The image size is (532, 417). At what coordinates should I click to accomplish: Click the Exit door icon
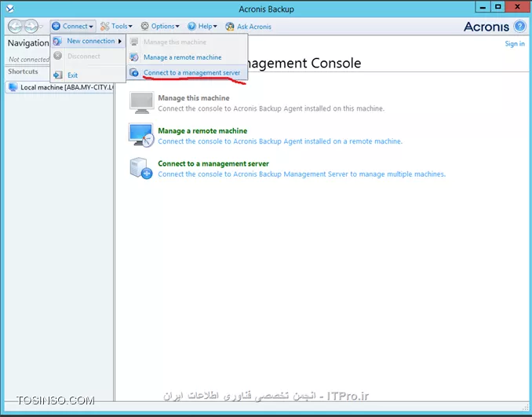click(x=58, y=75)
